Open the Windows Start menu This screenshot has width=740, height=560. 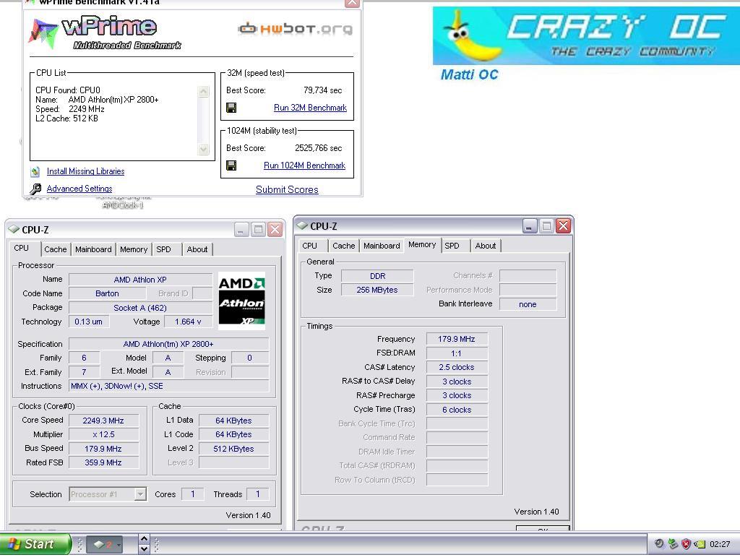pyautogui.click(x=35, y=544)
